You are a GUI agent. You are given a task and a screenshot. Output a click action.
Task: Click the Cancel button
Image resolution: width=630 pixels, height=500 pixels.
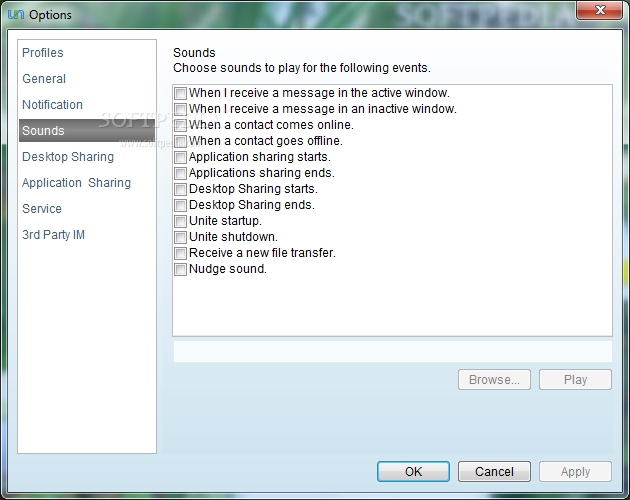coord(494,471)
